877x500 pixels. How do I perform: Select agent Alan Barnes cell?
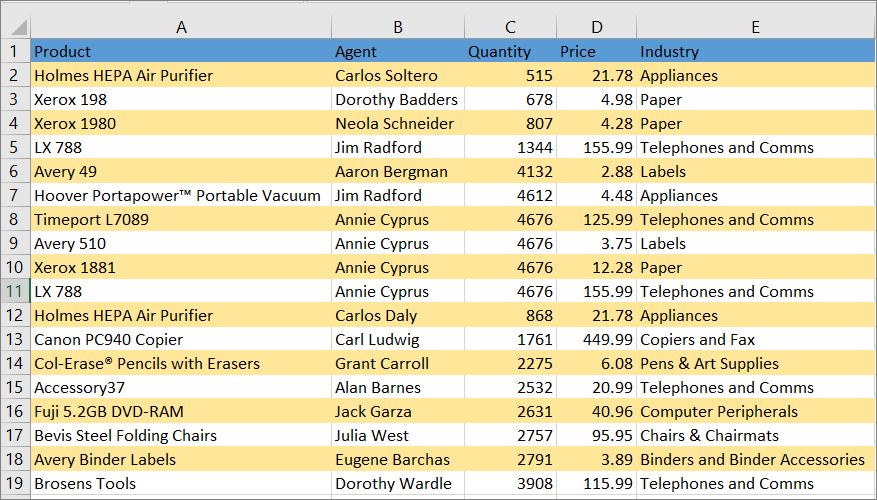[398, 388]
